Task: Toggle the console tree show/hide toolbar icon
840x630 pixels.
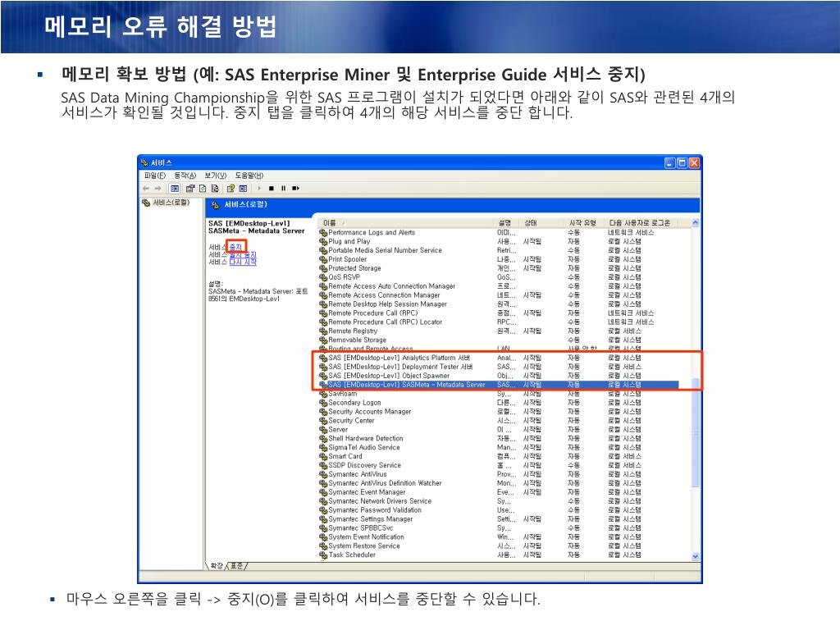Action: (175, 189)
